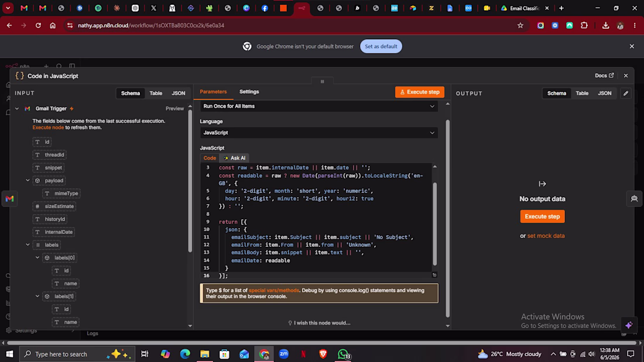The height and width of the screenshot is (362, 644).
Task: Switch Output view to JSON
Action: (605, 93)
